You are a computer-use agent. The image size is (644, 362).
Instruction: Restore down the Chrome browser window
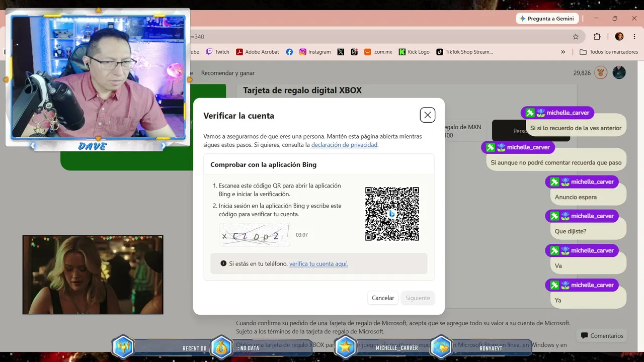615,19
